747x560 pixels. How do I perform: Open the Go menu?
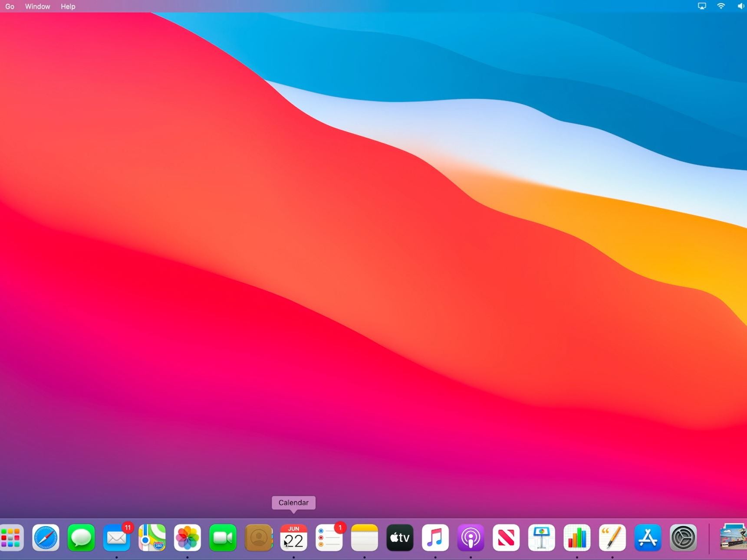[x=10, y=7]
